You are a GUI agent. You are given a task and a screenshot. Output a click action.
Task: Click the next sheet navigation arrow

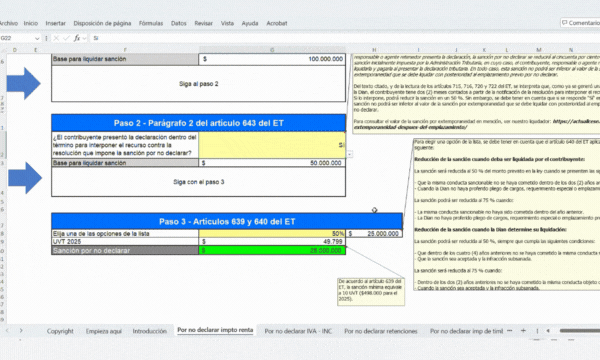click(x=21, y=331)
